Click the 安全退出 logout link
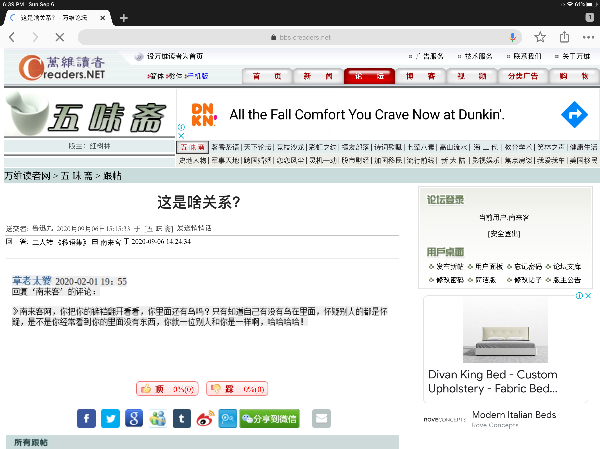Image resolution: width=600 pixels, height=449 pixels. click(x=504, y=233)
